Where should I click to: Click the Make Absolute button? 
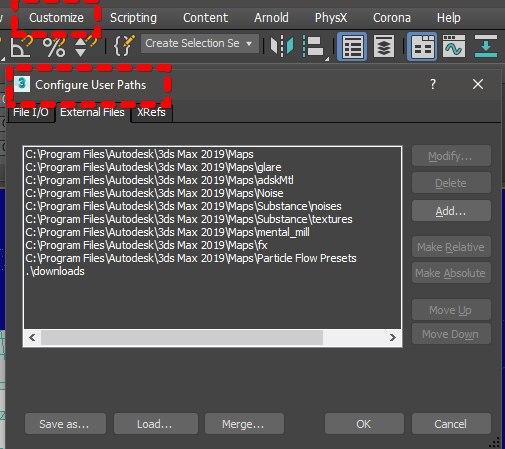pos(451,273)
